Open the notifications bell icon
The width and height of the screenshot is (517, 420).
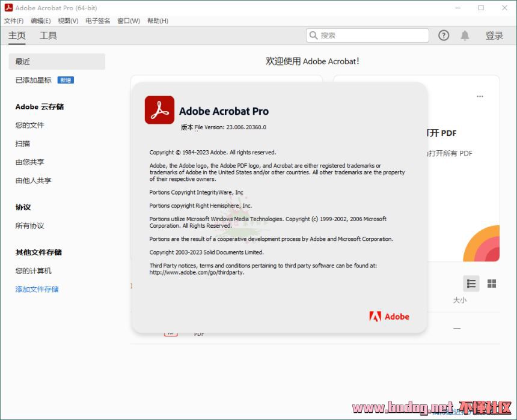pyautogui.click(x=465, y=35)
